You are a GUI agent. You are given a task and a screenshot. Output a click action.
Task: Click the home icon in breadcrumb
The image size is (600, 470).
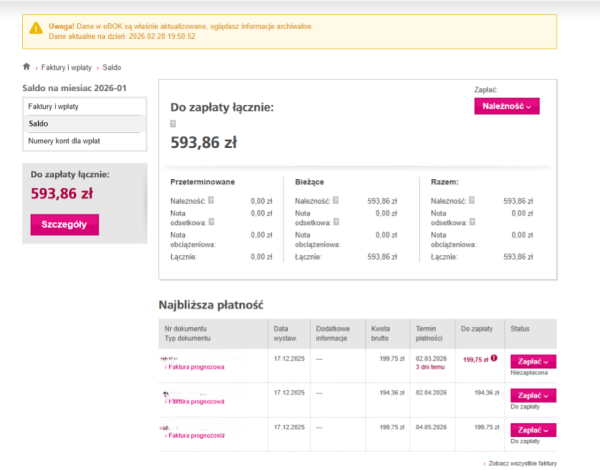tap(26, 67)
